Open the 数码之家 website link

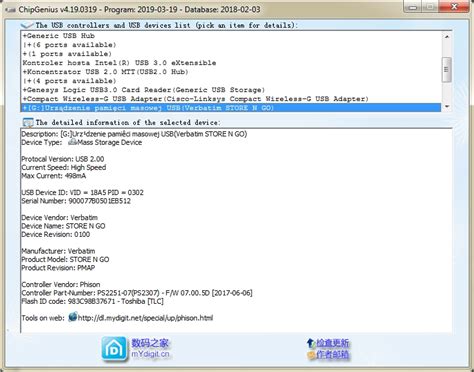[x=150, y=343]
